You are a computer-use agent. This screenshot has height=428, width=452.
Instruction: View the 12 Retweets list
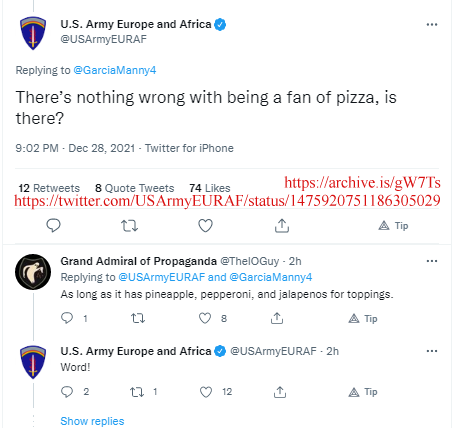[x=49, y=188]
